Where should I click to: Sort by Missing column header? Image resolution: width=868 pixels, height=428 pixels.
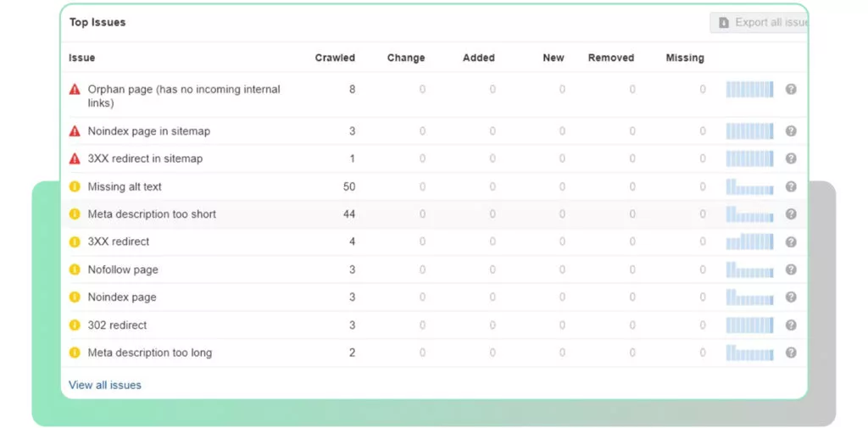click(685, 58)
